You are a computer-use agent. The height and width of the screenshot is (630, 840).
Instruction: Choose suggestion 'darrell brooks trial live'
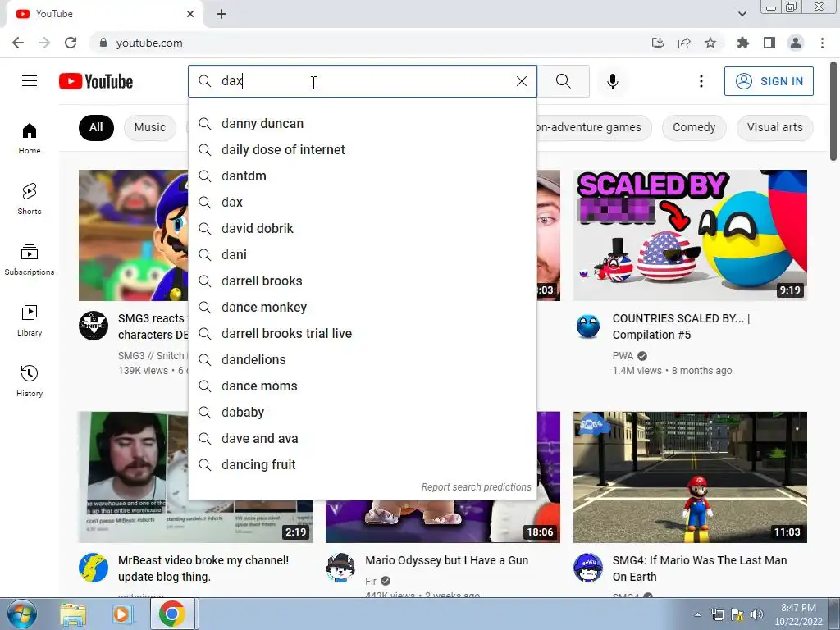pos(362,333)
